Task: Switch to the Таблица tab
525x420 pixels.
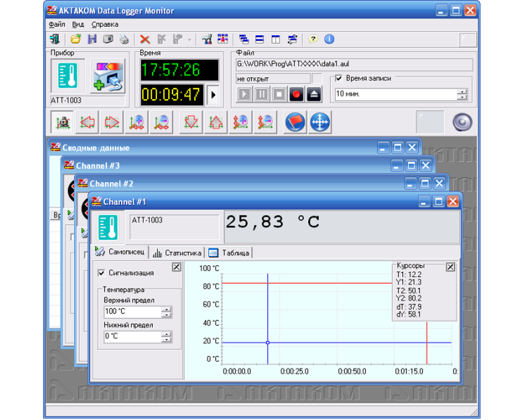Action: 230,253
